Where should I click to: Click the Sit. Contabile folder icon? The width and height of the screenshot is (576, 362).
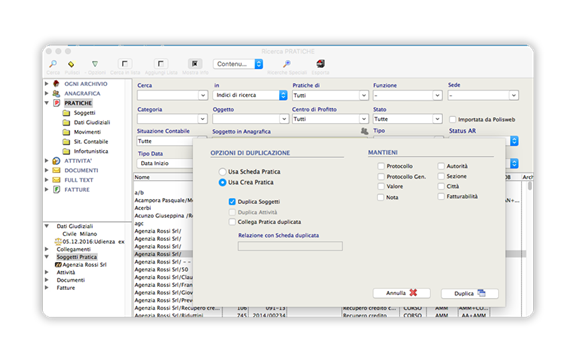click(x=66, y=141)
